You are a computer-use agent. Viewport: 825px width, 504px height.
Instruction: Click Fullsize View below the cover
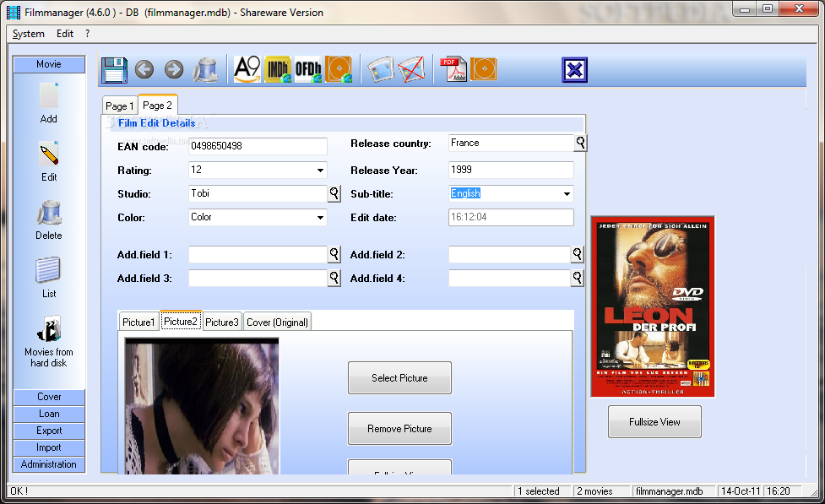pos(654,422)
